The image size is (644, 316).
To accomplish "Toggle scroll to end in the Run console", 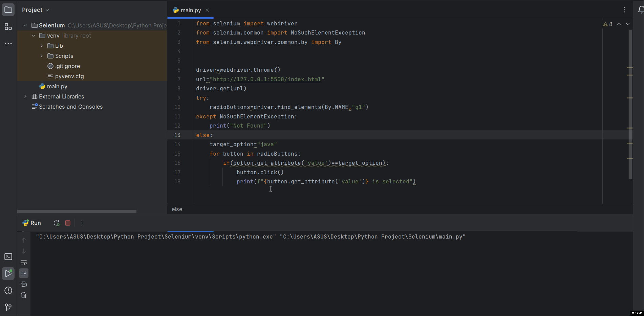I will click(24, 273).
